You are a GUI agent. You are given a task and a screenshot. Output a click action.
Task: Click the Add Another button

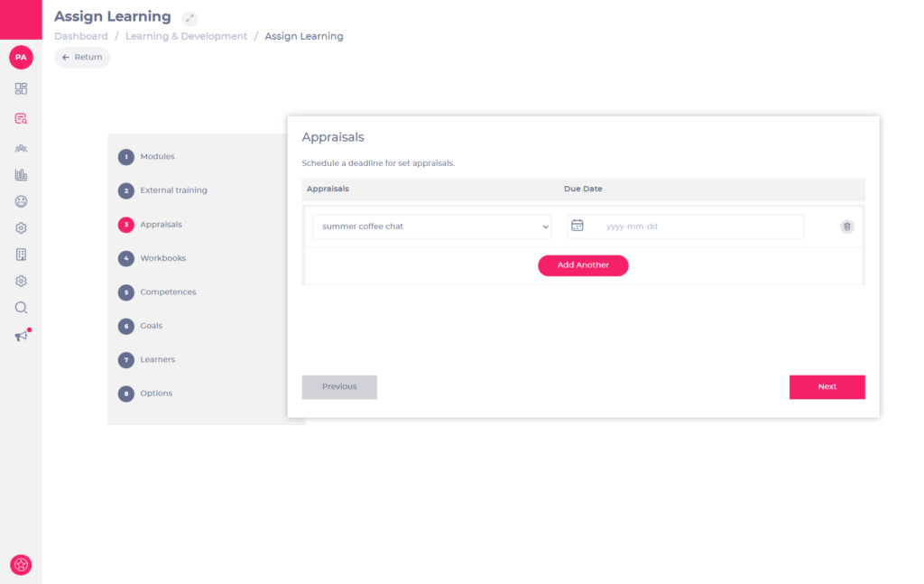(583, 265)
